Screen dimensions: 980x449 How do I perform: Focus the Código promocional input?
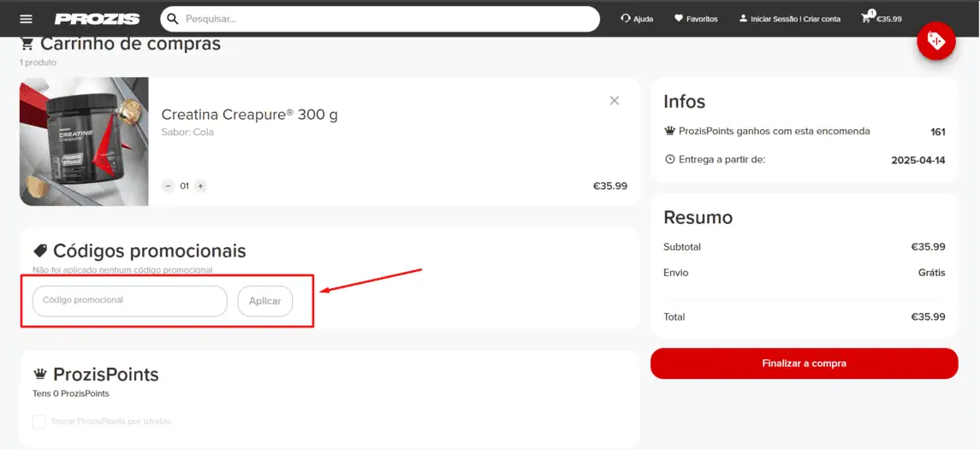(130, 301)
